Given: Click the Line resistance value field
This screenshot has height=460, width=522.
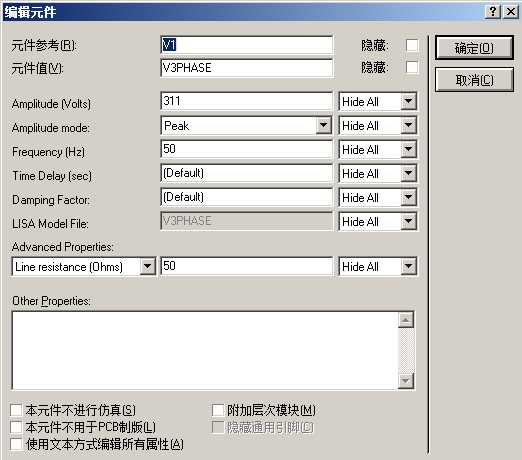Looking at the screenshot, I should pyautogui.click(x=247, y=266).
